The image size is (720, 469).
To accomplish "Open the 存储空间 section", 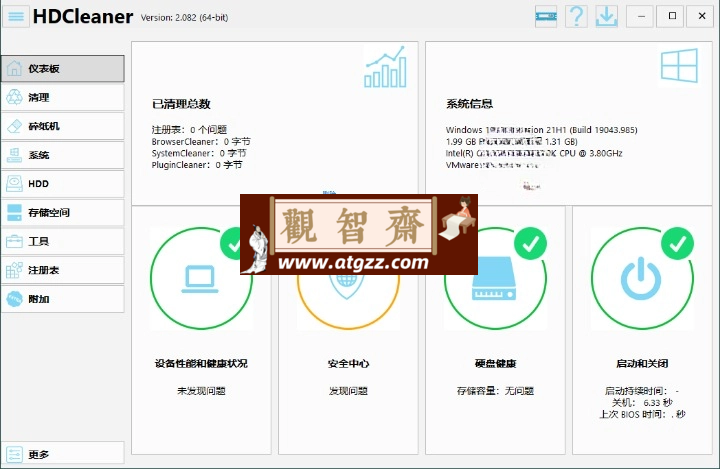I will 63,213.
